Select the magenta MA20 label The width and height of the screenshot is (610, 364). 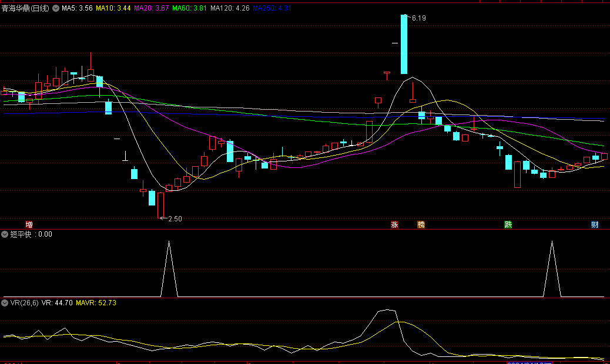(x=152, y=9)
